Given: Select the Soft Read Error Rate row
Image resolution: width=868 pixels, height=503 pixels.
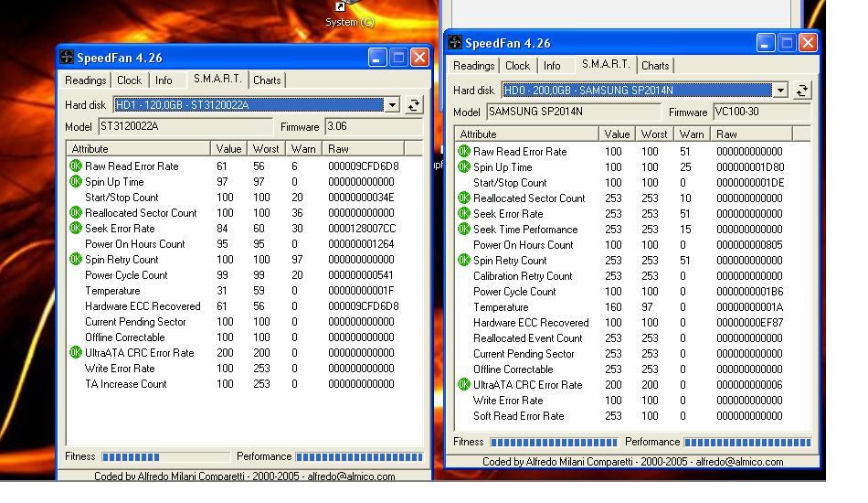Looking at the screenshot, I should 632,416.
